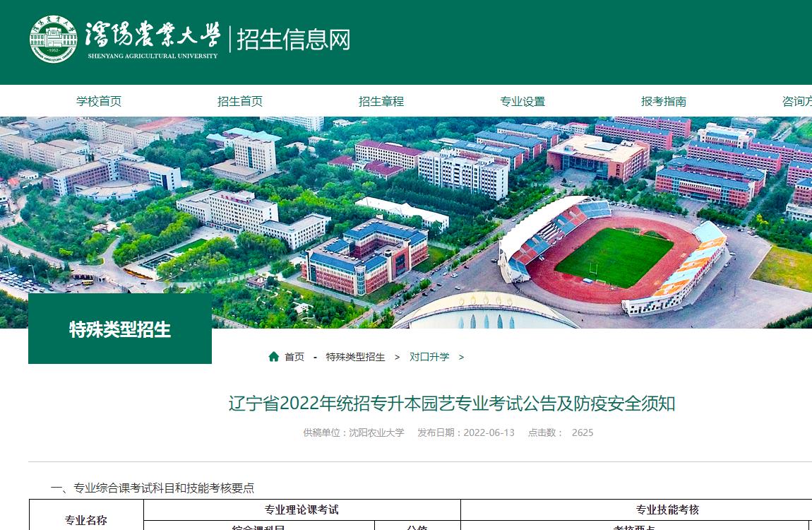Click the 特殊类型招生 green section box
812x530 pixels.
coord(120,329)
